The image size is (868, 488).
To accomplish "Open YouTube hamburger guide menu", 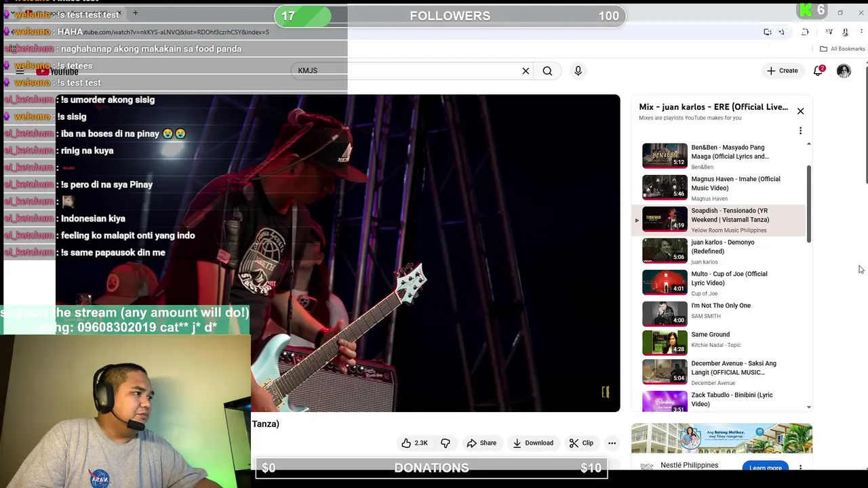I will click(x=20, y=71).
